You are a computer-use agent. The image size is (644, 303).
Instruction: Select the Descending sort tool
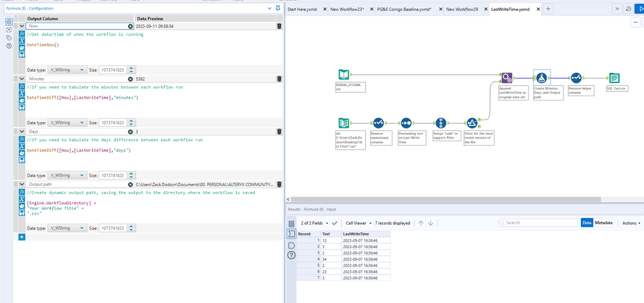pos(406,123)
